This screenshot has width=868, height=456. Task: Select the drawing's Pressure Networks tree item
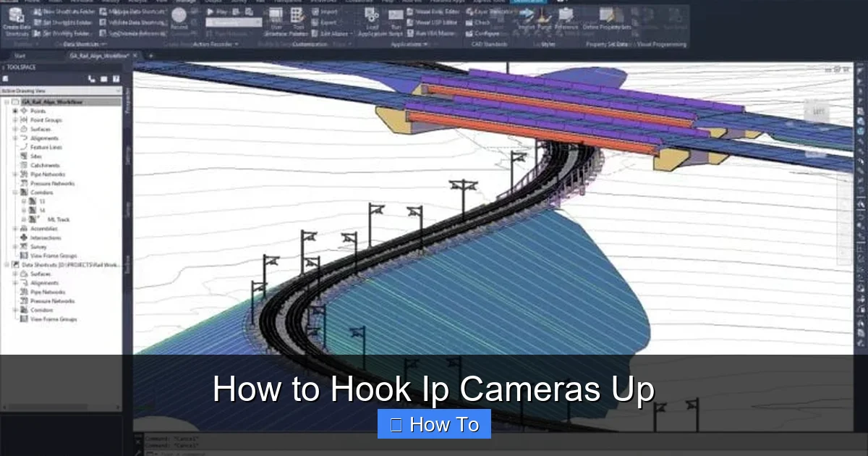(x=52, y=183)
